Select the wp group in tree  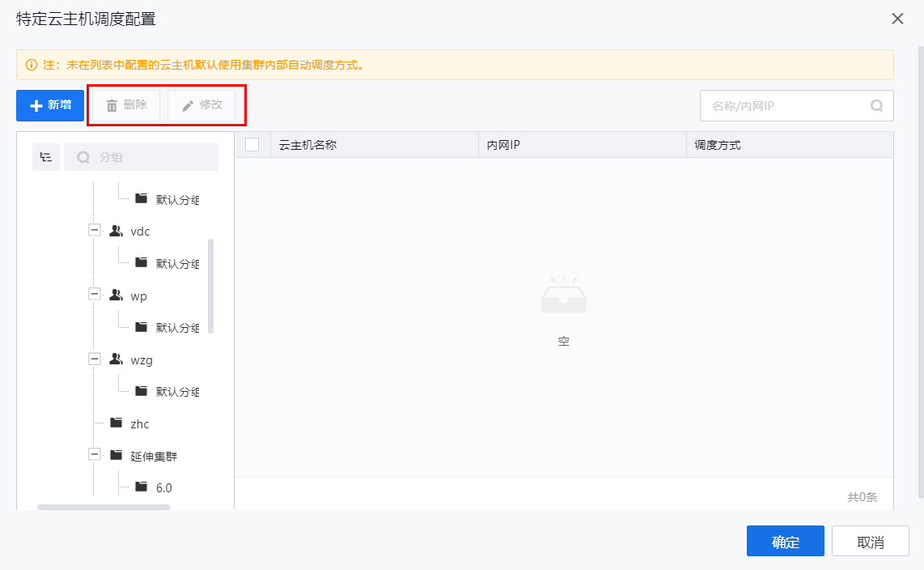pyautogui.click(x=138, y=296)
